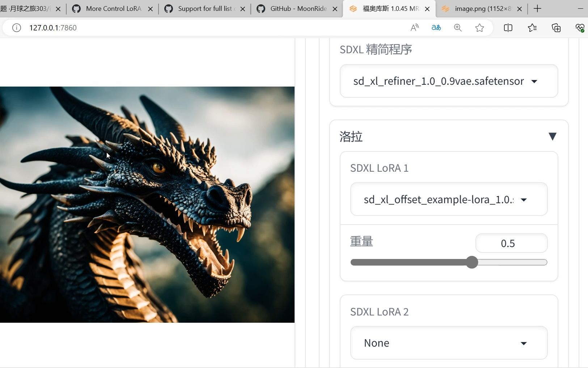Close the image.png tab
This screenshot has height=368, width=588.
coord(520,9)
